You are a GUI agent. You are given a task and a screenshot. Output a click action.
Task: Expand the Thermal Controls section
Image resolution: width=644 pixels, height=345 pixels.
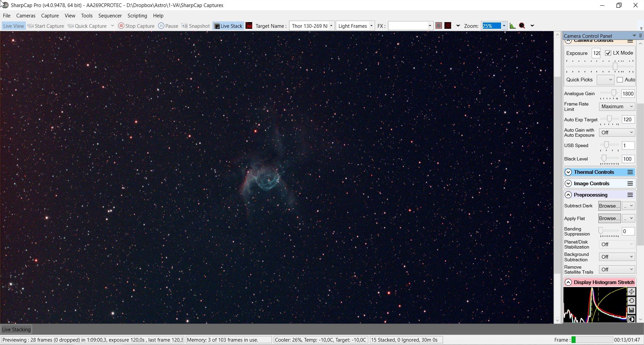pos(568,172)
